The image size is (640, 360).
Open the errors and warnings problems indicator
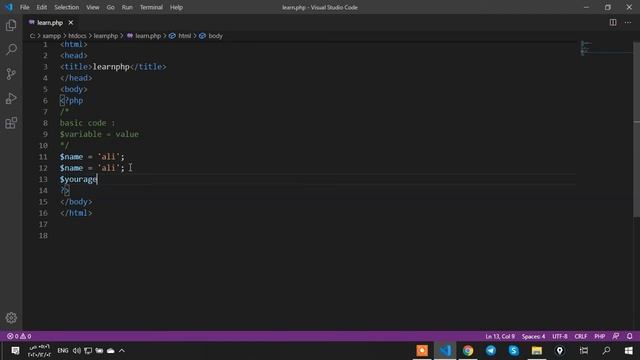click(x=19, y=336)
